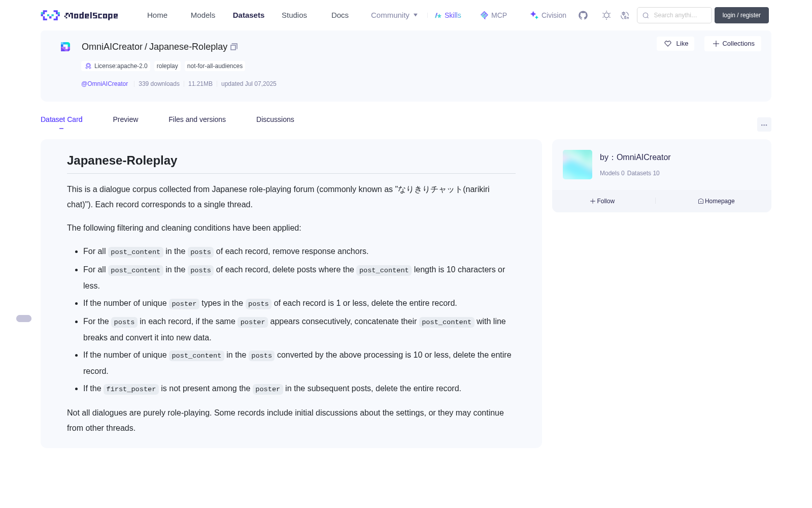The width and height of the screenshot is (812, 508).
Task: Focus the Search anything input field
Action: (674, 15)
